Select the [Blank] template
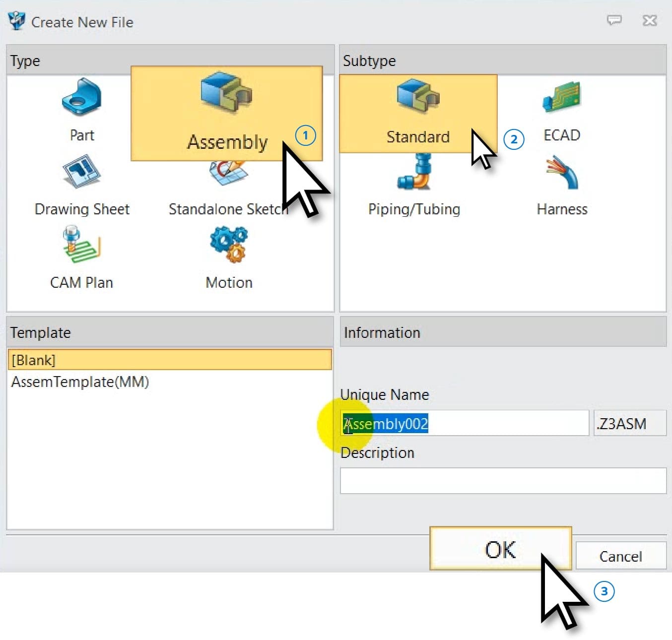Screen dimensions: 672x640 [170, 360]
